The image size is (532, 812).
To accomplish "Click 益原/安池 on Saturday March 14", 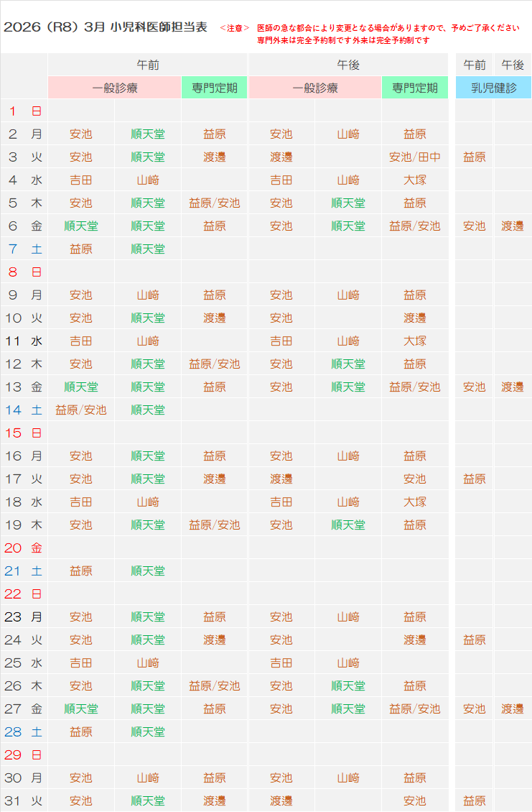I will [x=81, y=410].
